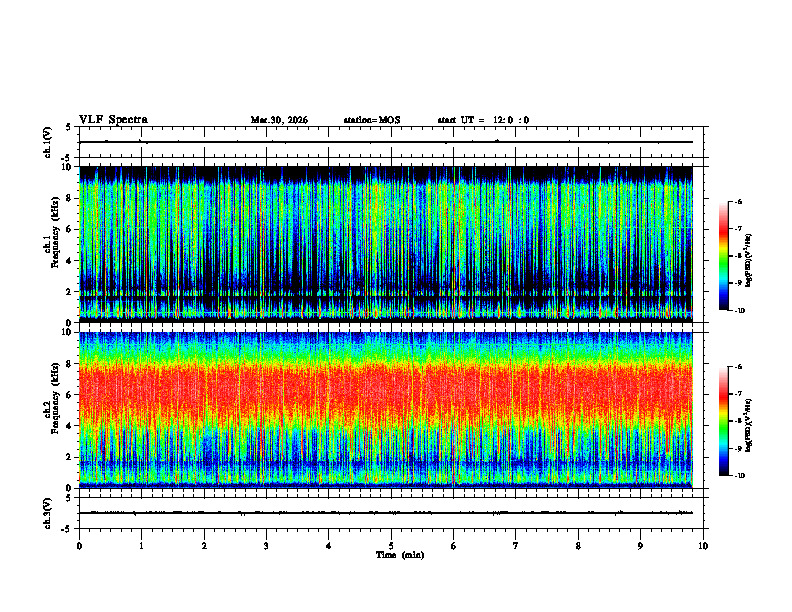Click time axis tick label "4"
This screenshot has width=792, height=612.
click(x=329, y=546)
